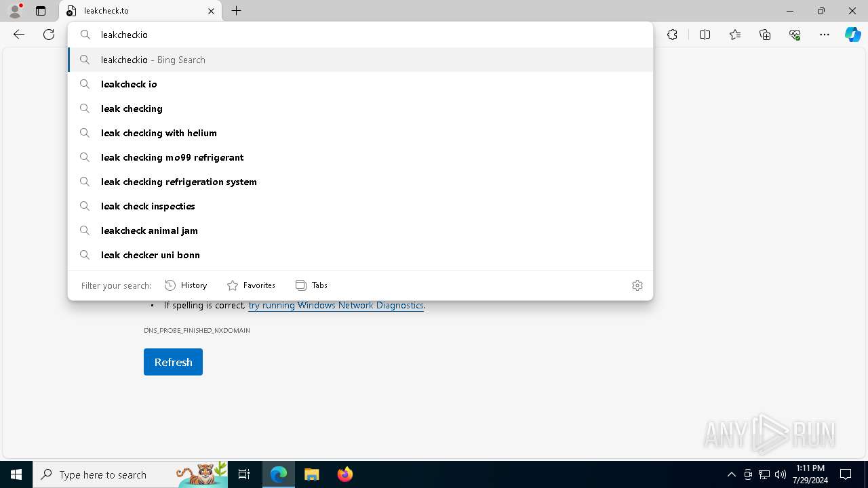The image size is (868, 488).
Task: Open the clock showing 1:11 PM
Action: click(x=810, y=474)
